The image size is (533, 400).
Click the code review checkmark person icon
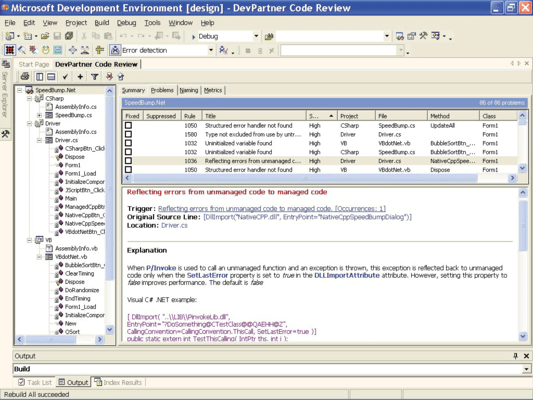pyautogui.click(x=223, y=50)
